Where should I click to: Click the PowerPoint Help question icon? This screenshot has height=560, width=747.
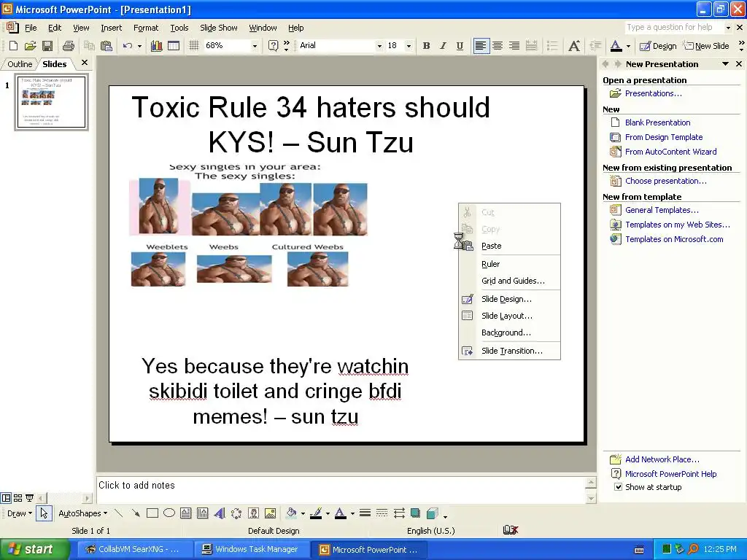(x=273, y=46)
